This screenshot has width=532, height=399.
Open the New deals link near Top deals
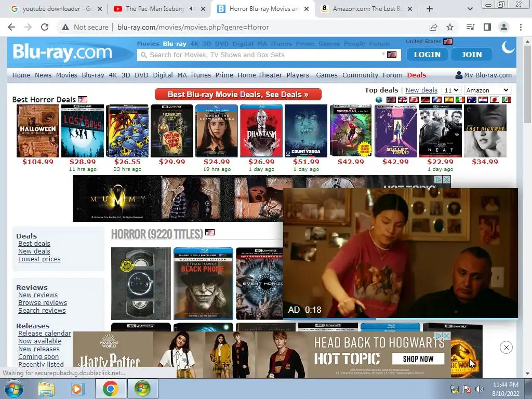(421, 90)
